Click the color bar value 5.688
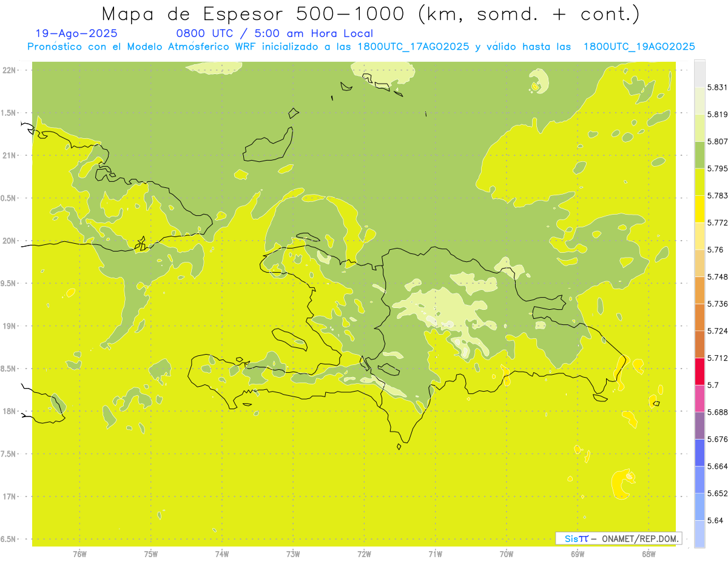 tap(718, 412)
